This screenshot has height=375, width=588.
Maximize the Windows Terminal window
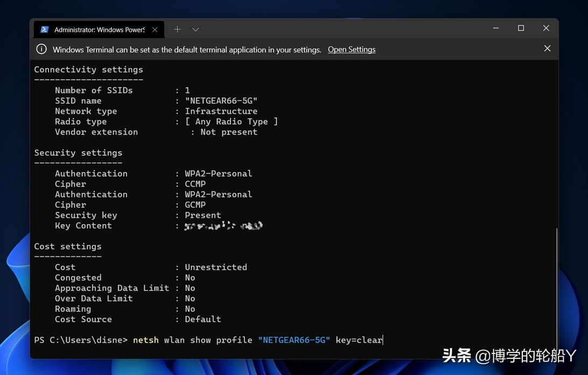[521, 29]
